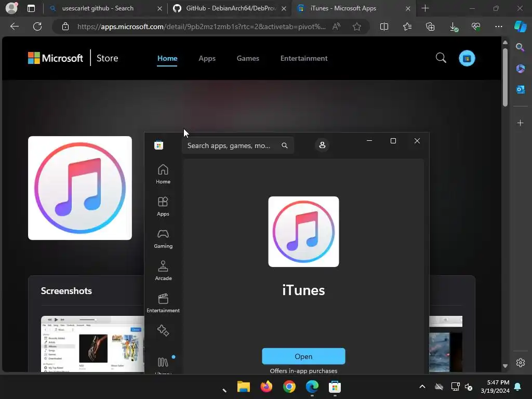
Task: Open the user profile icon in the Store app
Action: click(x=322, y=145)
